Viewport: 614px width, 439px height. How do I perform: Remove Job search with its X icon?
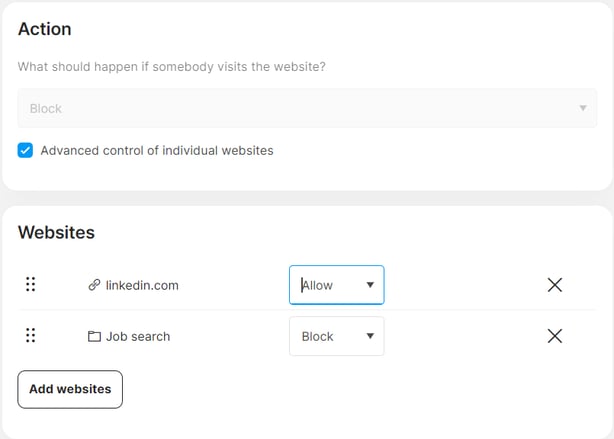(555, 336)
